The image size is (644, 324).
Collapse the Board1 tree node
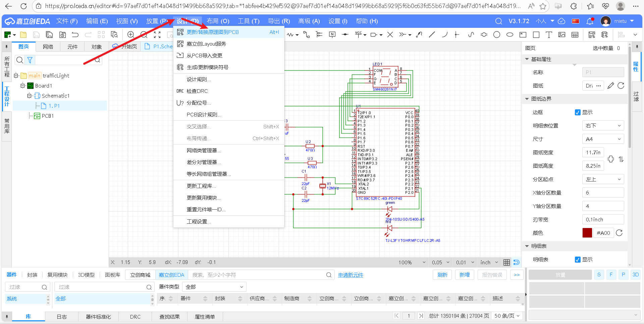22,86
